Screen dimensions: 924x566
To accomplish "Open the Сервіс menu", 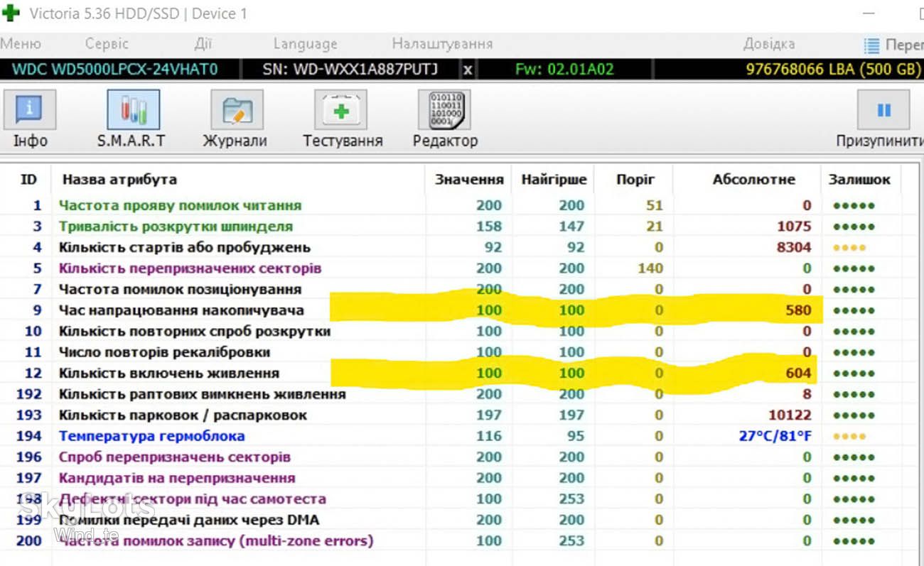I will coord(107,44).
